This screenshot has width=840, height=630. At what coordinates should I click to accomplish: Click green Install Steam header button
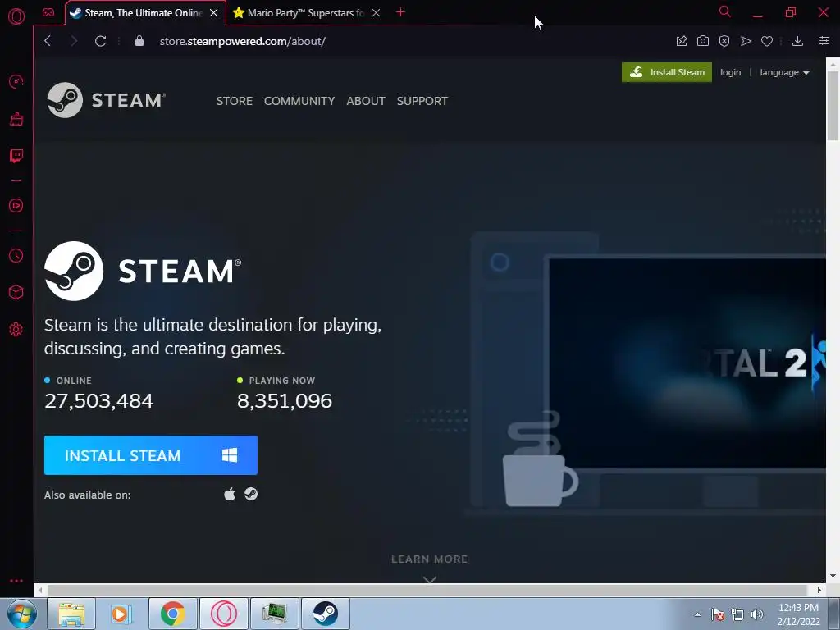coord(666,72)
